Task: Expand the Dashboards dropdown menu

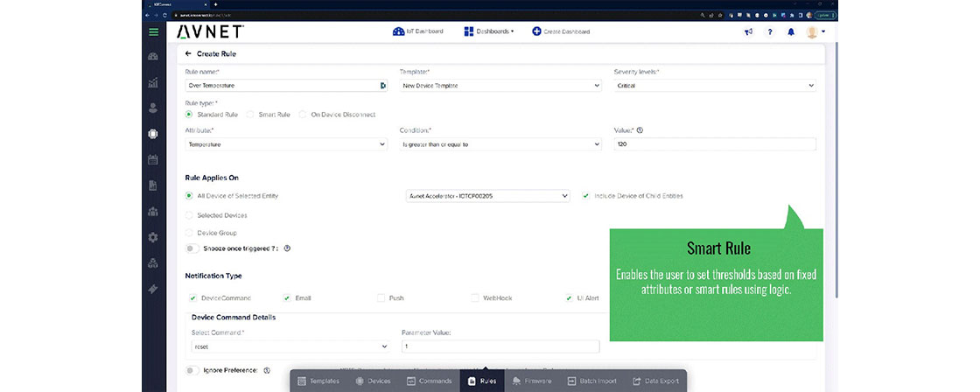Action: tap(489, 31)
